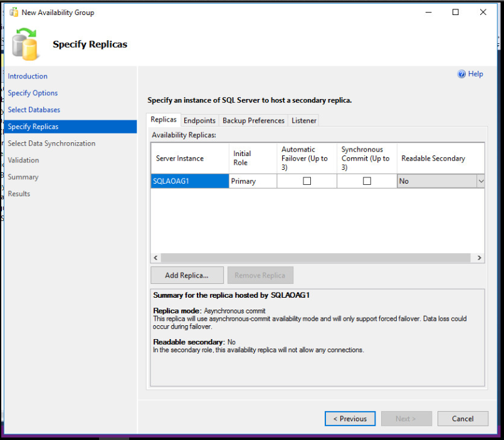
Task: Click the horizontal scrollbar track in the replicas grid
Action: tap(316, 258)
